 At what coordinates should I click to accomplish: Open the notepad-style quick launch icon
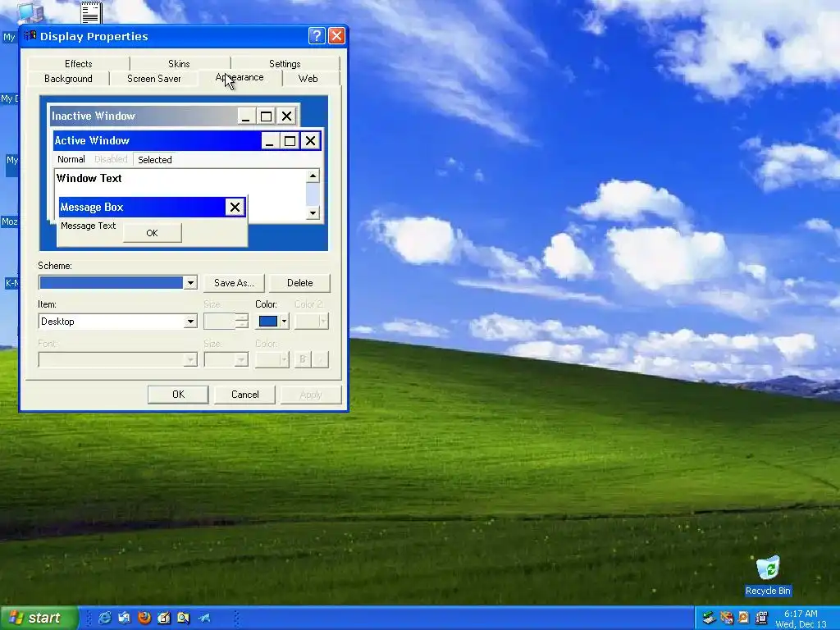coord(164,618)
